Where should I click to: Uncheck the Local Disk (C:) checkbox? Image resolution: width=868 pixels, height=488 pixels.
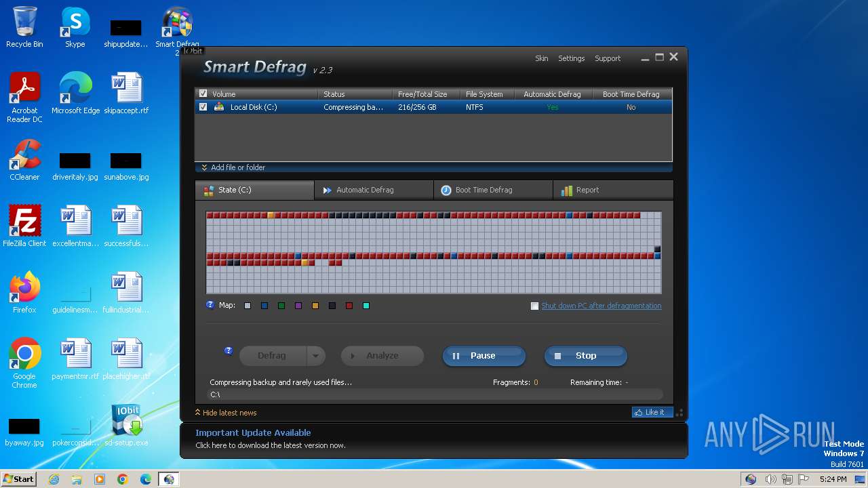coord(203,107)
